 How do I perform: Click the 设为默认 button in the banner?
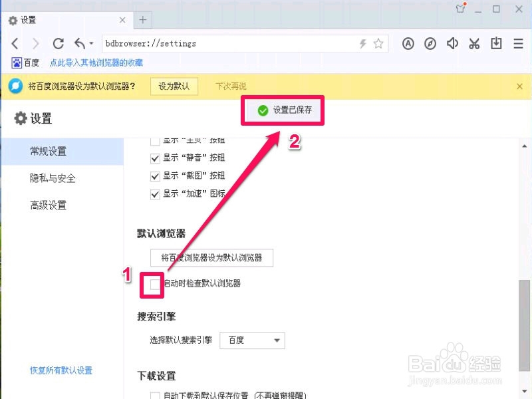[174, 86]
